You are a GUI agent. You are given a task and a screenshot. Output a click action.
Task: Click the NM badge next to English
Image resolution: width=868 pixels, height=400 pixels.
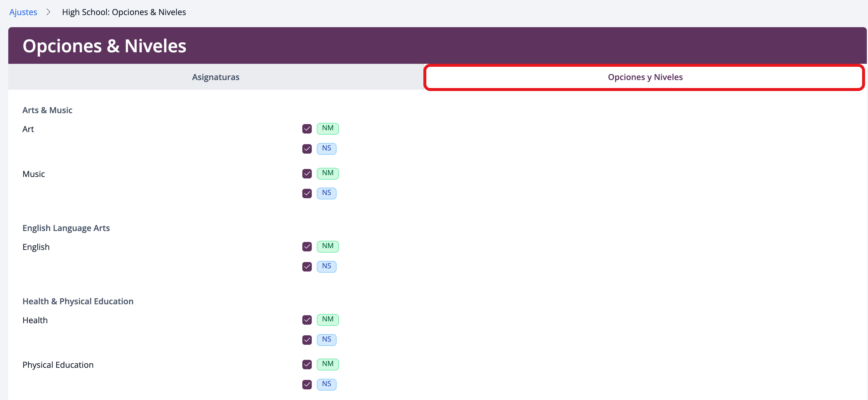pos(327,246)
